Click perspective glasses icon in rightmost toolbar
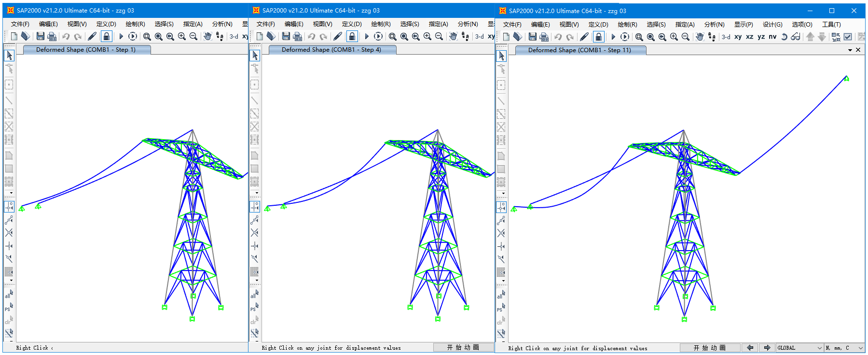The image size is (868, 355). 796,37
